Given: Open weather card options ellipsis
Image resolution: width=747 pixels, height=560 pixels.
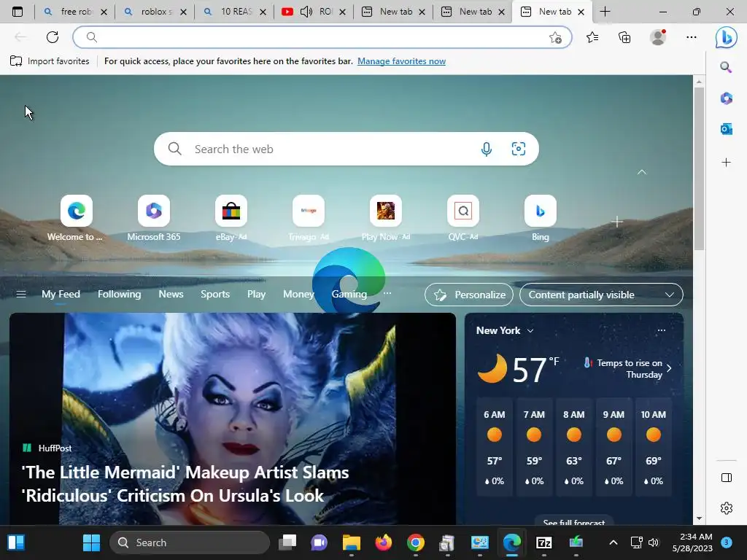Looking at the screenshot, I should (x=661, y=330).
